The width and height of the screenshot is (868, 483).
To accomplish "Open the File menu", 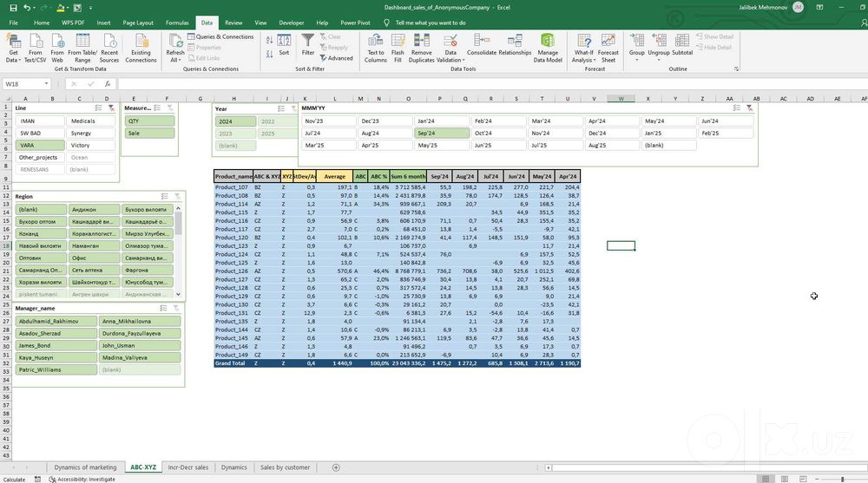I will (14, 23).
